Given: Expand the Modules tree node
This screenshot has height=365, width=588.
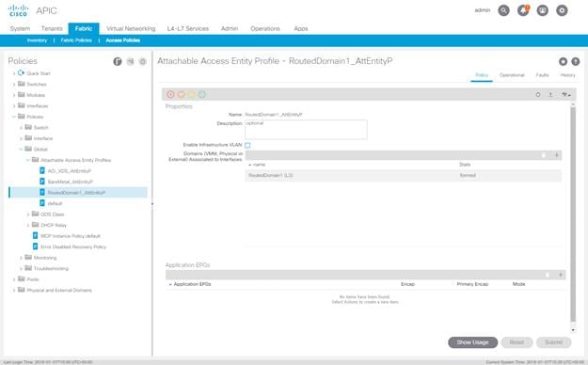Looking at the screenshot, I should coord(14,95).
